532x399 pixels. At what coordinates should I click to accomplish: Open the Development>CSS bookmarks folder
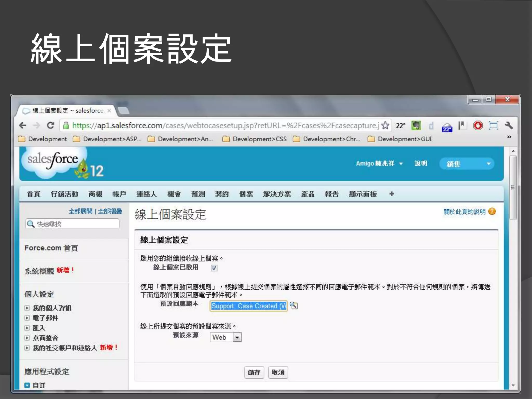coord(255,139)
